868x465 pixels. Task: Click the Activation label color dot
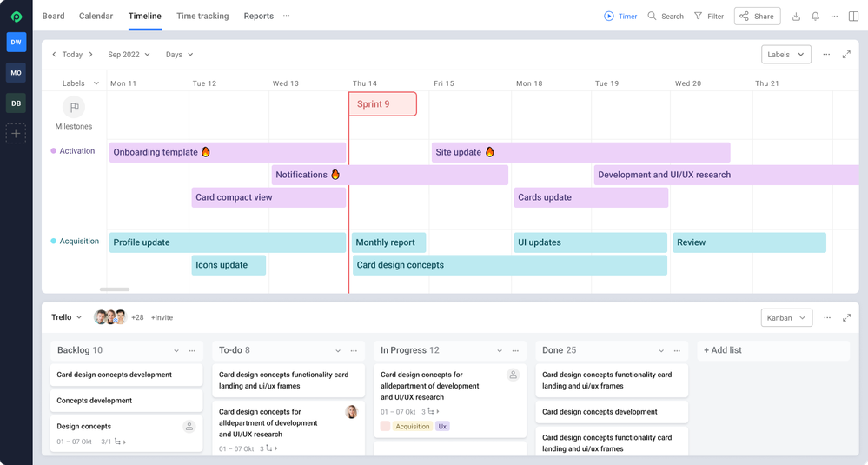click(54, 150)
